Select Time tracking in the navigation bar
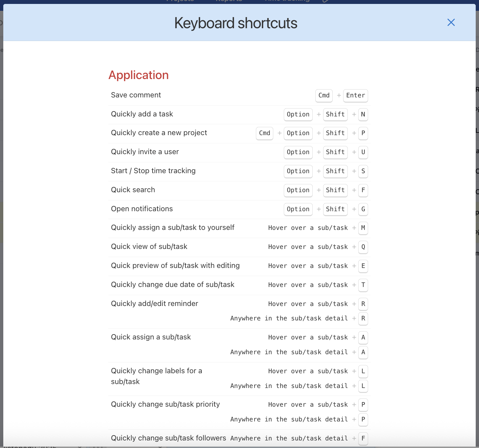This screenshot has height=448, width=479. (286, 1)
